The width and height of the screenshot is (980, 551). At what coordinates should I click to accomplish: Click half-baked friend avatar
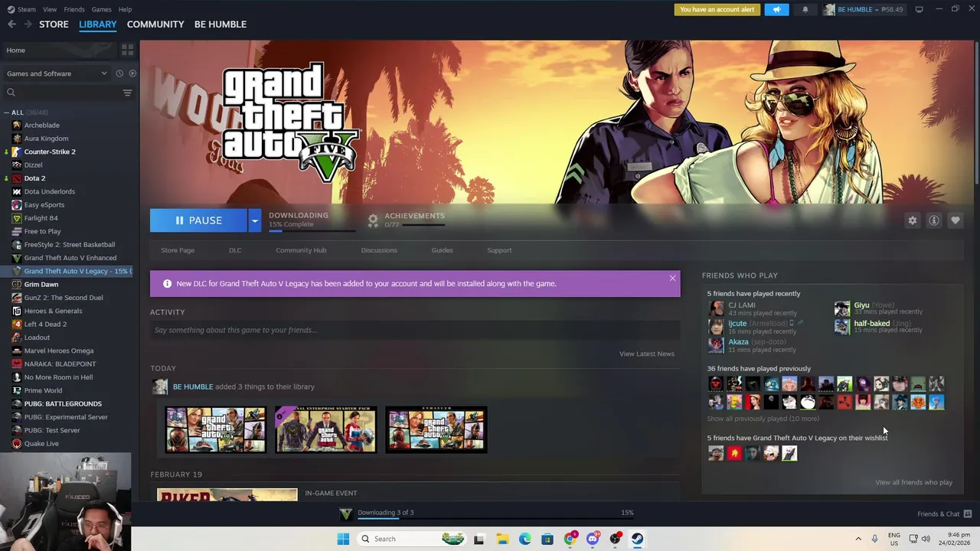click(x=841, y=327)
